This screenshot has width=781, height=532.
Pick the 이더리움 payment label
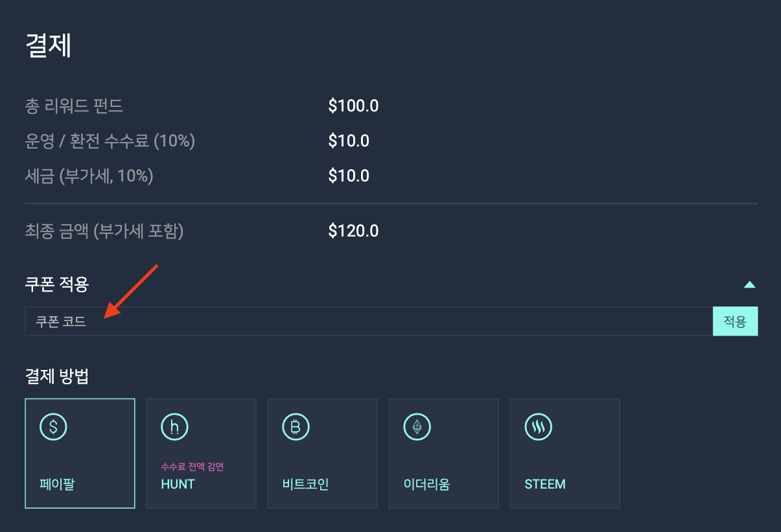[x=426, y=484]
